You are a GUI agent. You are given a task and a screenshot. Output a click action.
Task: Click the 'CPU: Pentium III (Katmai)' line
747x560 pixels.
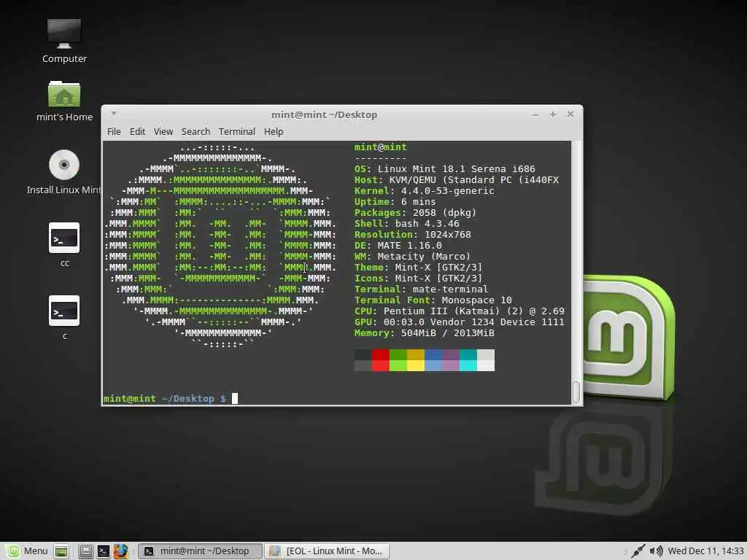click(x=460, y=311)
